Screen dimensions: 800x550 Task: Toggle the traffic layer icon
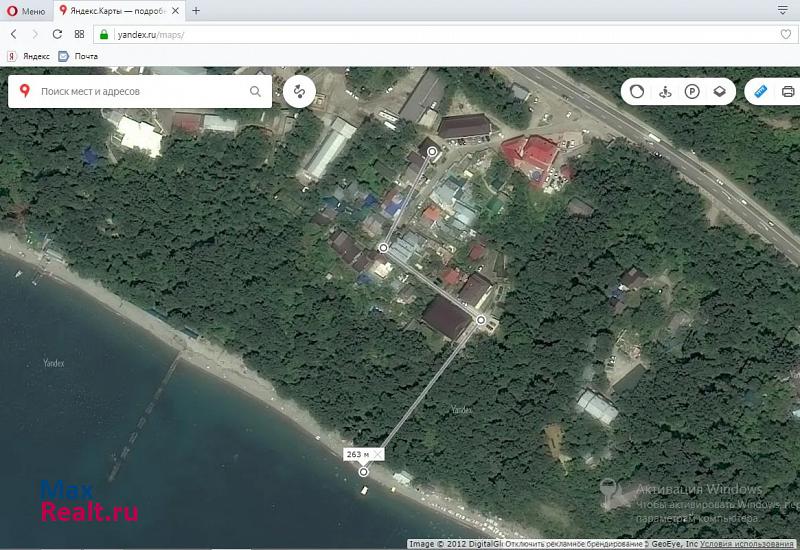[x=635, y=92]
